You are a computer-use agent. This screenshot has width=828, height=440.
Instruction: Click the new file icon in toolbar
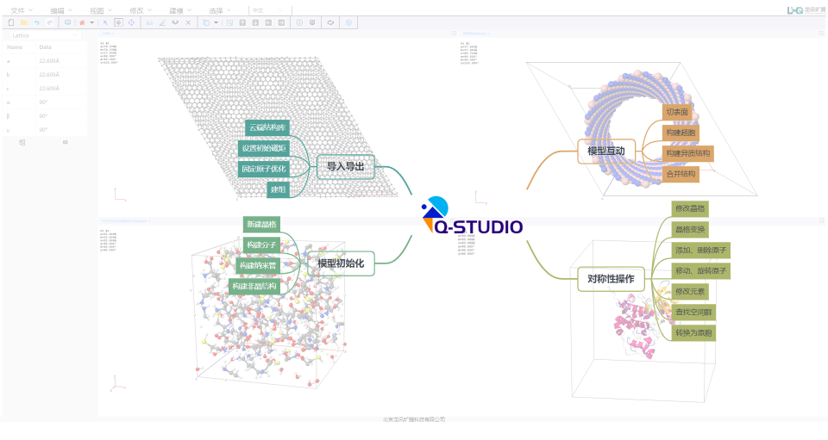[x=11, y=22]
